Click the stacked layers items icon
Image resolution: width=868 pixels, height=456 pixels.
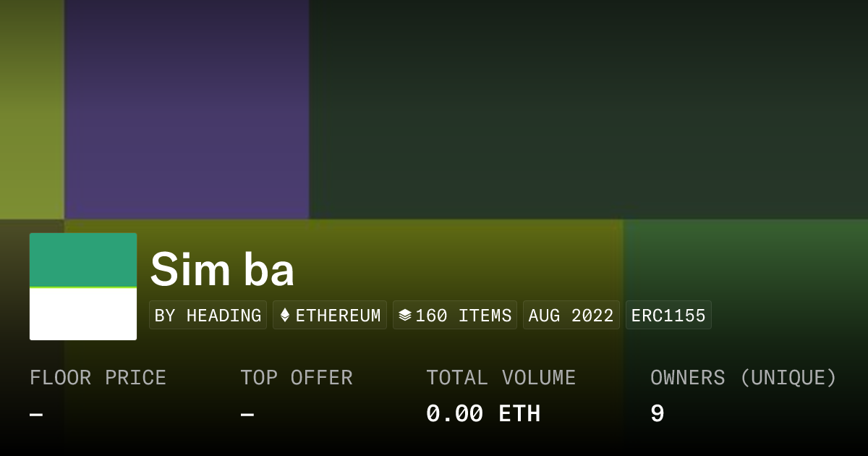pos(405,316)
